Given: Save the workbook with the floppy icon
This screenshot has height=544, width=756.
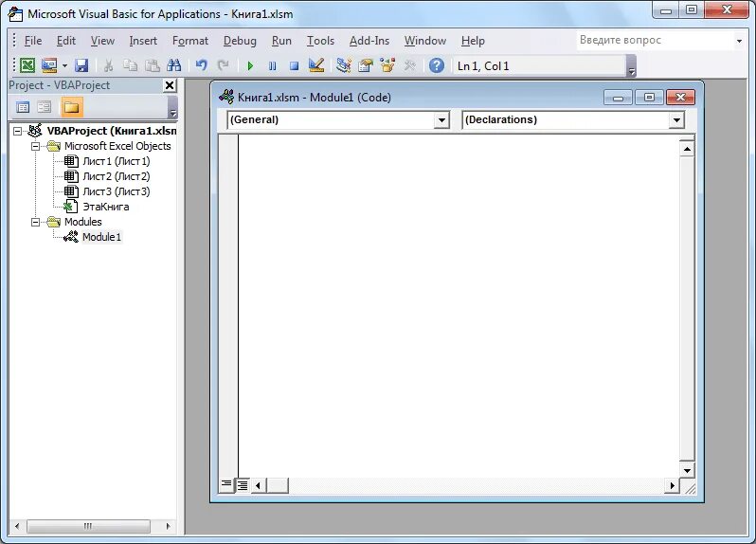Looking at the screenshot, I should (x=81, y=65).
